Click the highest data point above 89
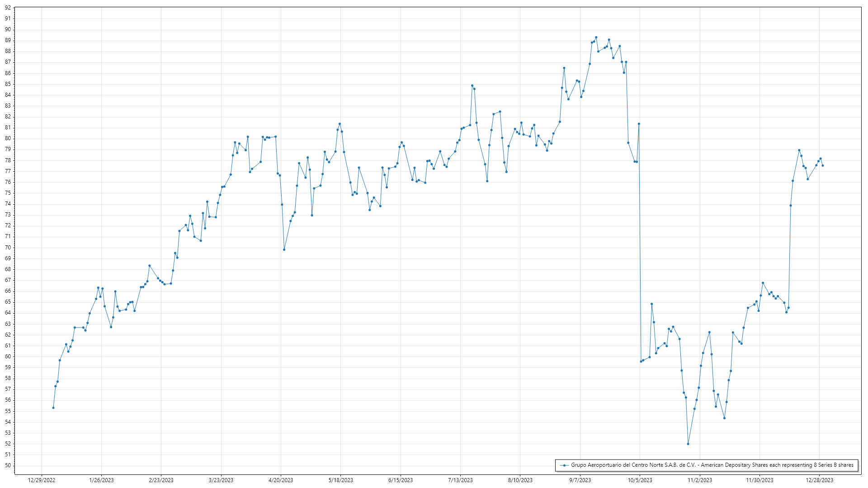 click(x=596, y=38)
